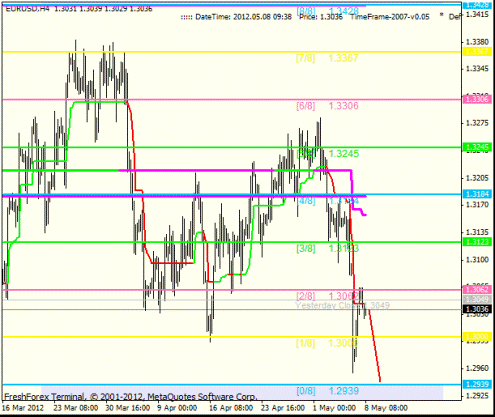Viewport: 495px width, 417px height.
Task: Select the 1 May 00:00 time axis label
Action: (334, 408)
